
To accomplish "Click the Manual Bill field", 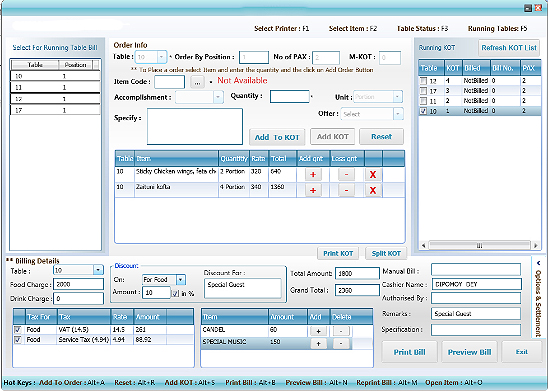I will [476, 270].
